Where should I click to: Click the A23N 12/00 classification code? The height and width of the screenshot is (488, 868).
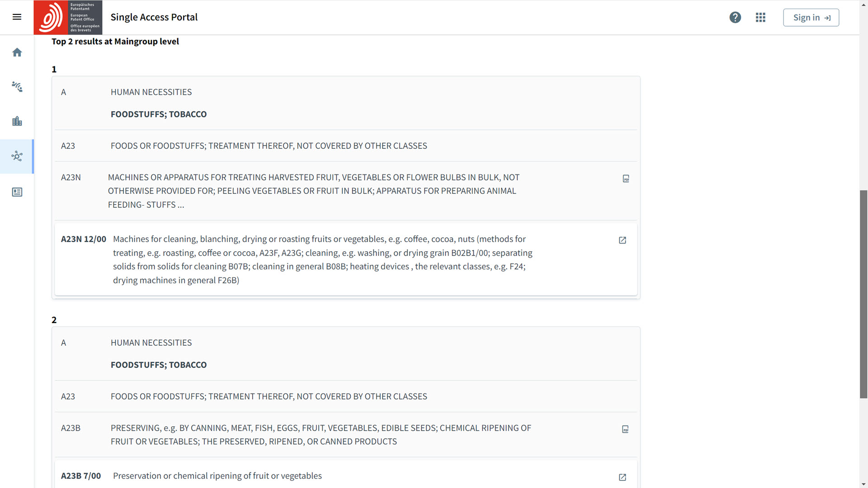coord(84,239)
